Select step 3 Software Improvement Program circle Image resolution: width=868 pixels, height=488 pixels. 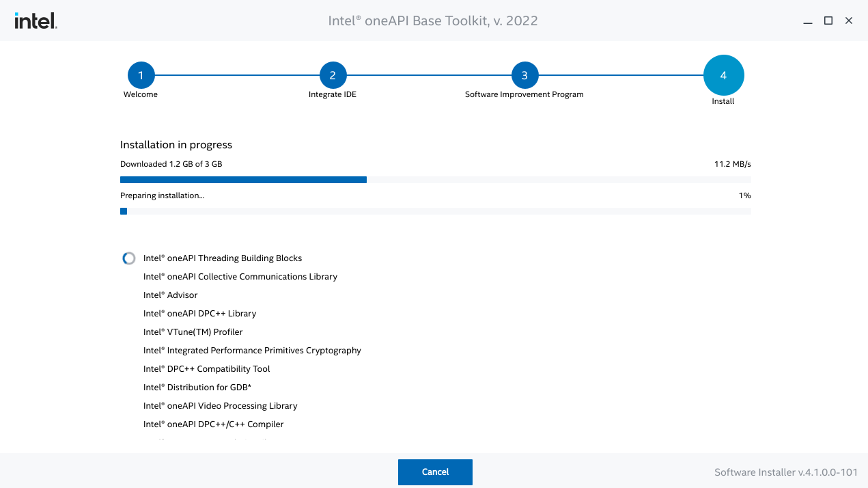(524, 75)
